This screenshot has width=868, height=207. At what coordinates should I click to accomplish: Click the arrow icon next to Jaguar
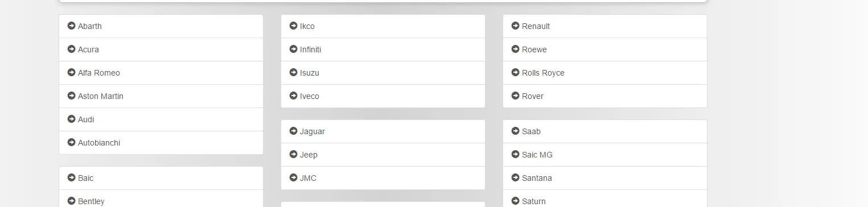click(x=293, y=131)
